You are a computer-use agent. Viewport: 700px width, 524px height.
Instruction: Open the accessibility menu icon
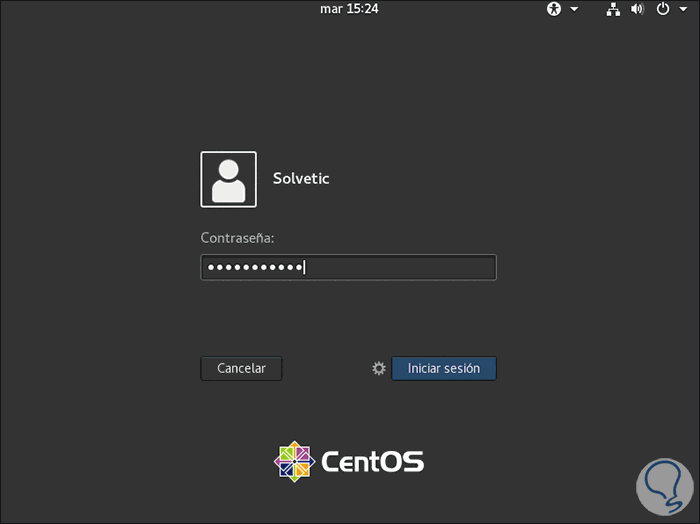tap(555, 9)
